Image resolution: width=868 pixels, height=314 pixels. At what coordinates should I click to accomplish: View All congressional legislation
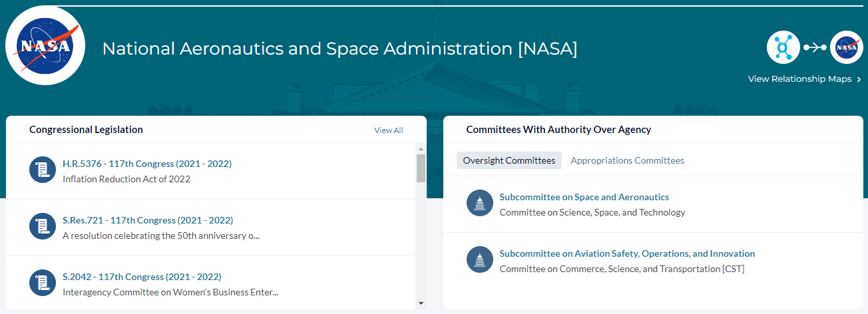tap(388, 130)
